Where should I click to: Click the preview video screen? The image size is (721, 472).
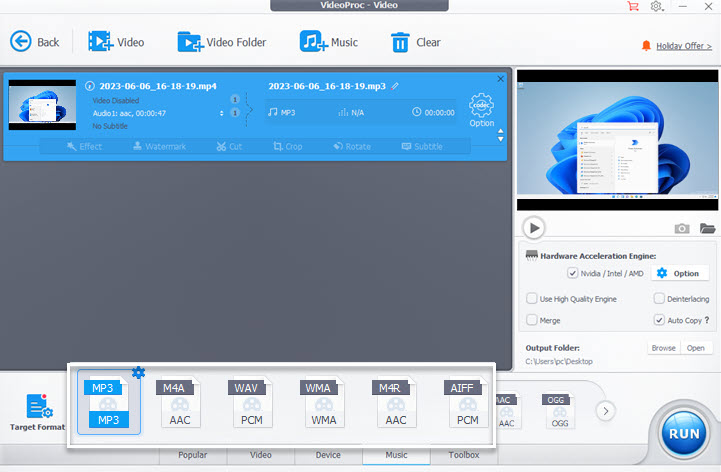(618, 140)
